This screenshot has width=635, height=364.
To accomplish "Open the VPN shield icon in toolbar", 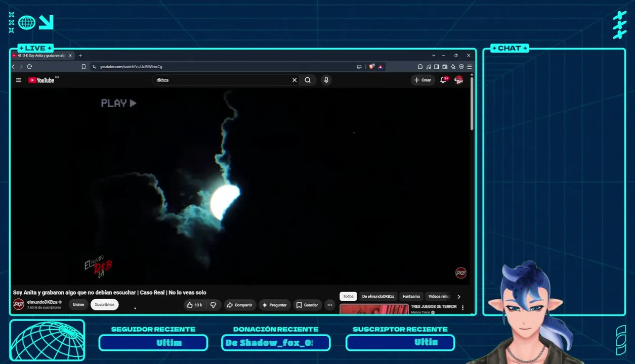I will 461,66.
